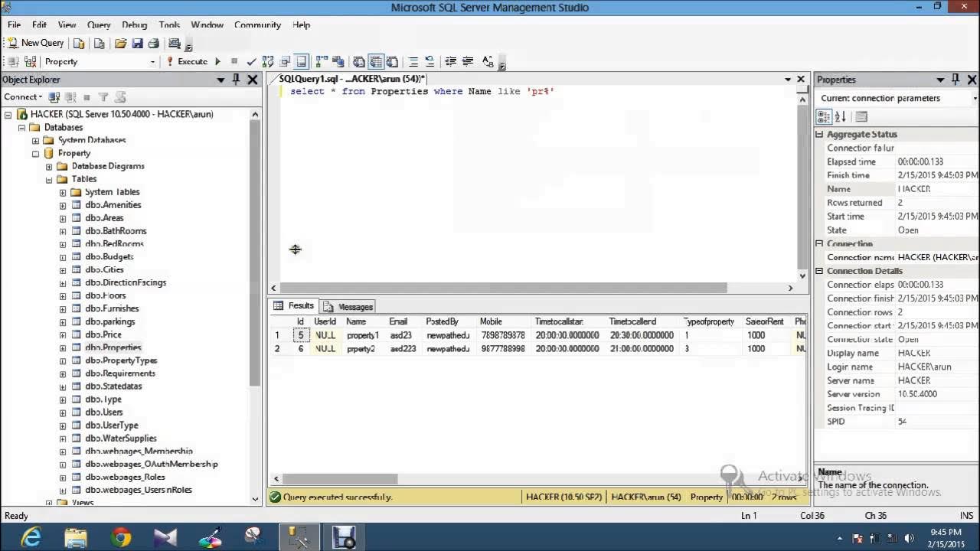The image size is (980, 551).
Task: Uncomment the selected lines icon
Action: [430, 61]
